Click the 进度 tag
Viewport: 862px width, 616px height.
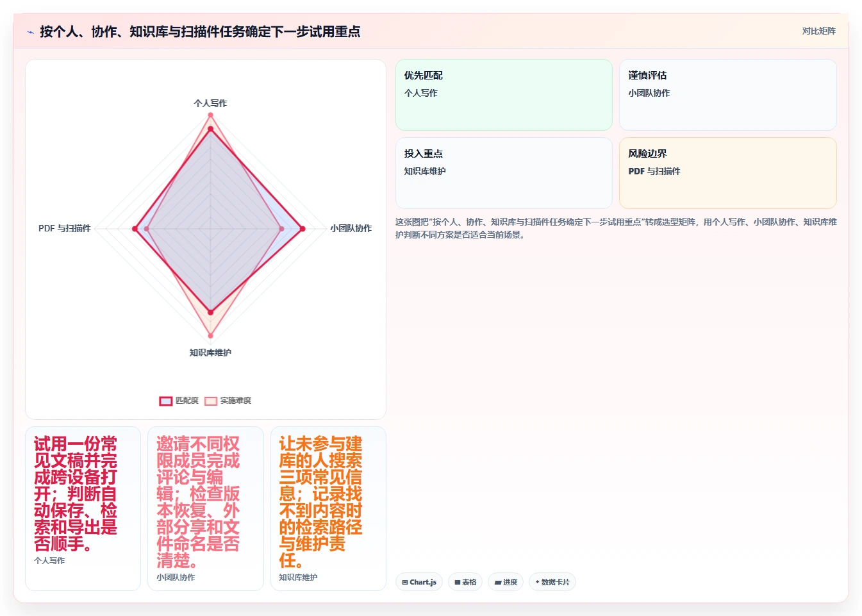click(x=506, y=582)
